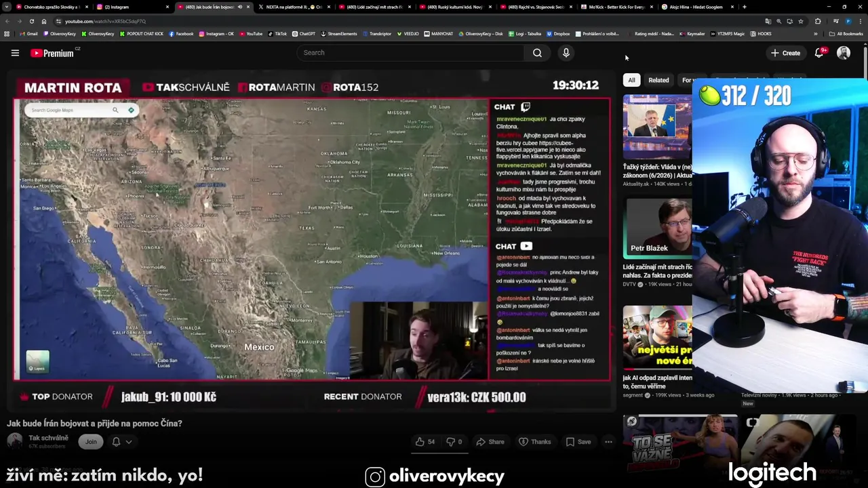868x488 pixels.
Task: Switch to the Instagram tab
Action: [x=129, y=7]
